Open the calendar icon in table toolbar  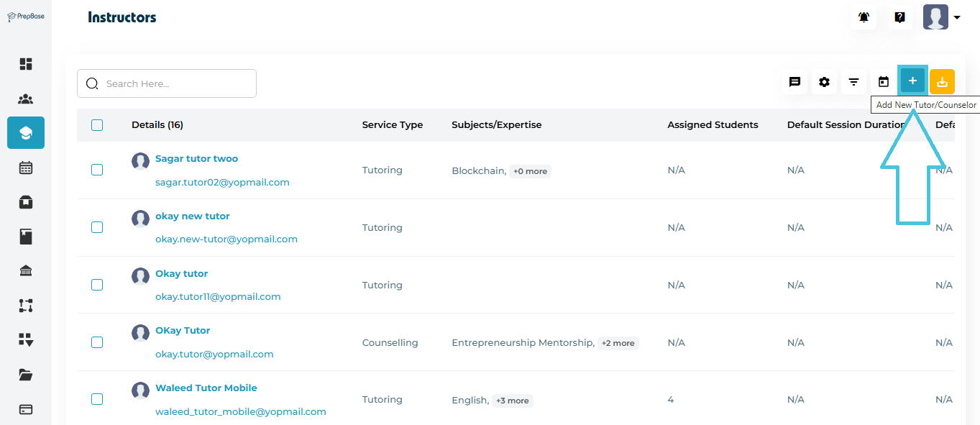[x=884, y=82]
